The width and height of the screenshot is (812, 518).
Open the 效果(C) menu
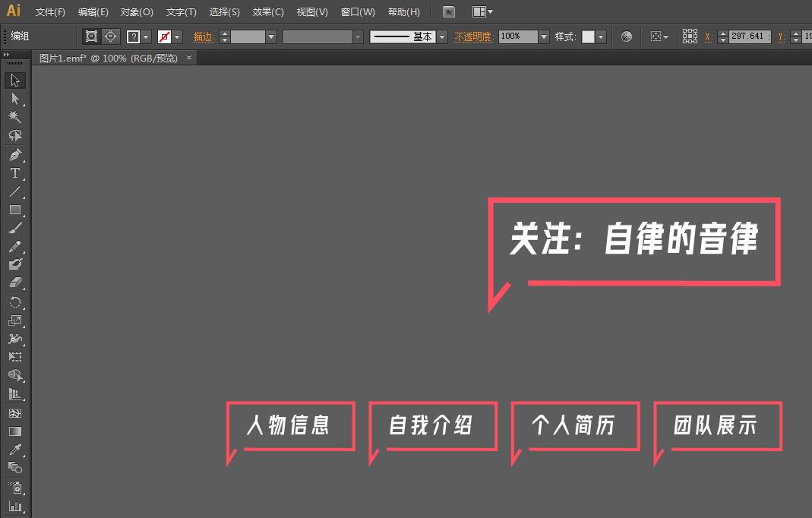click(x=267, y=11)
